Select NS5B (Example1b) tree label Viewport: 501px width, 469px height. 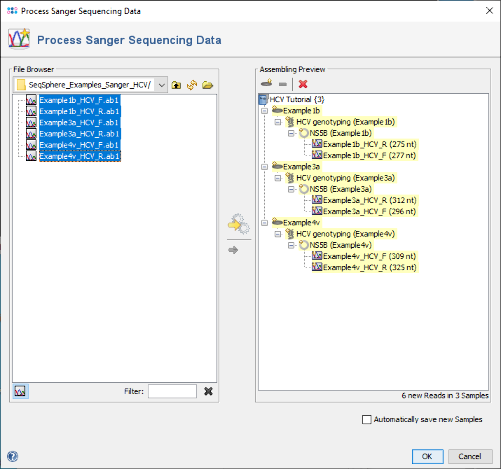(341, 133)
